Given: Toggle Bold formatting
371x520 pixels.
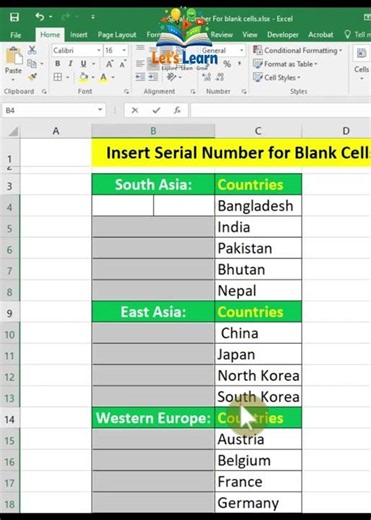Looking at the screenshot, I should [x=57, y=64].
